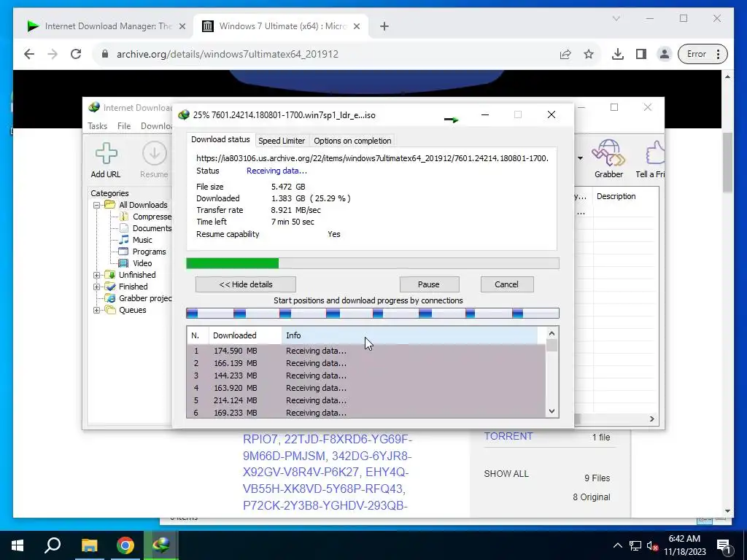Bookmark this page with star icon
The image size is (747, 560).
[589, 54]
